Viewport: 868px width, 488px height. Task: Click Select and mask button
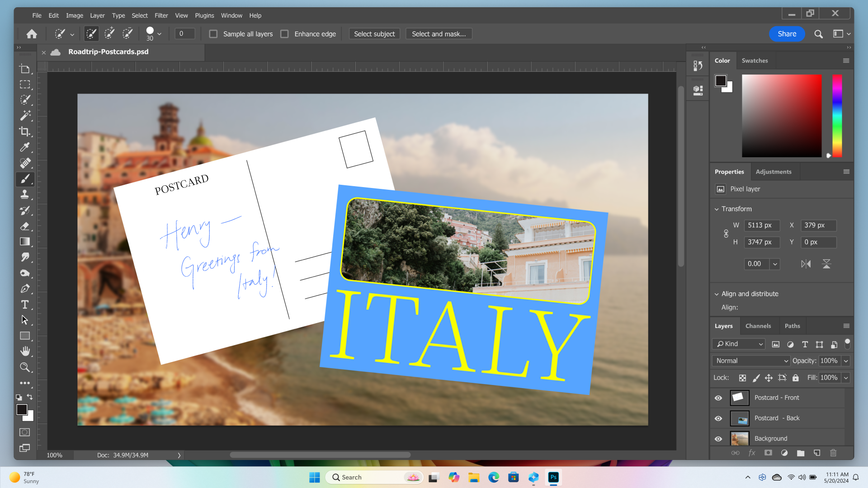point(439,34)
